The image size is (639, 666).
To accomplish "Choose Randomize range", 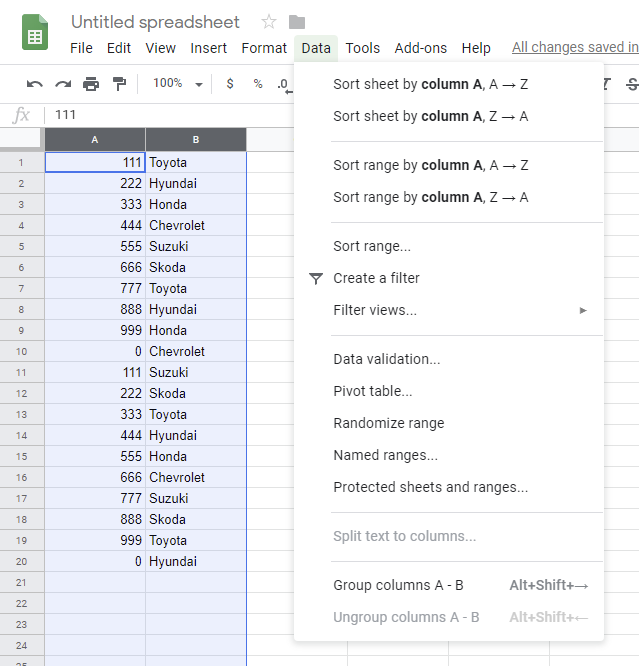I will (x=449, y=423).
